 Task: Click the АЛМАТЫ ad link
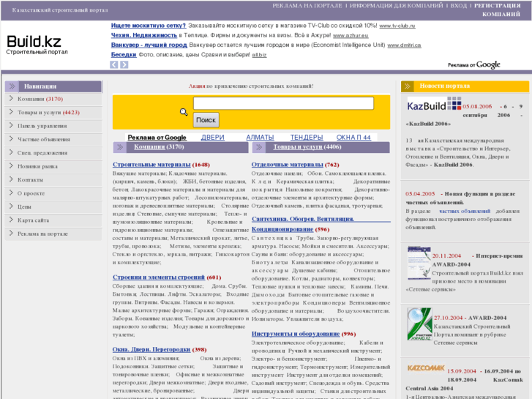point(260,138)
